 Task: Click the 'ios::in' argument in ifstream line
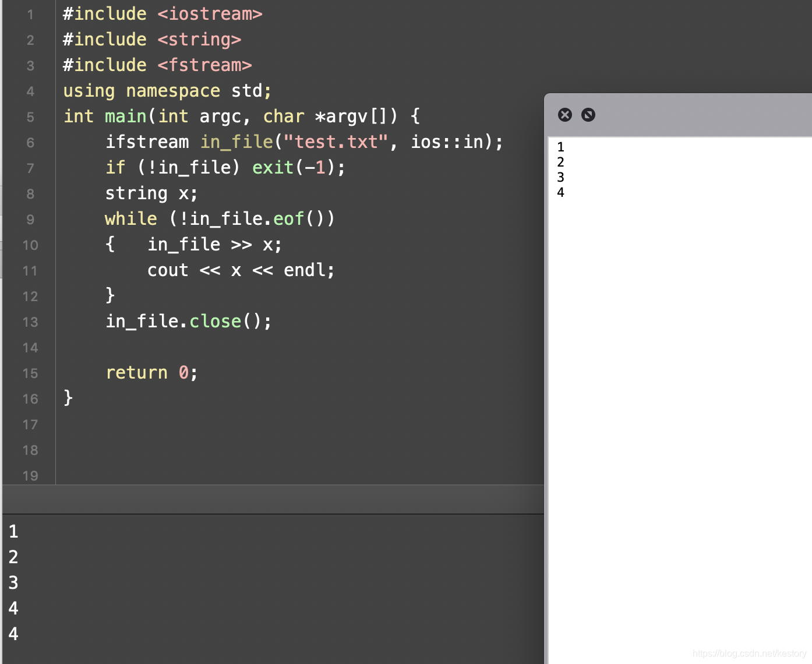447,142
